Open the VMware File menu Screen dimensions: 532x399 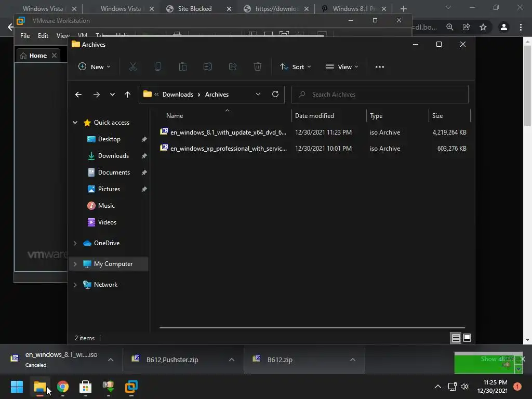(x=25, y=36)
